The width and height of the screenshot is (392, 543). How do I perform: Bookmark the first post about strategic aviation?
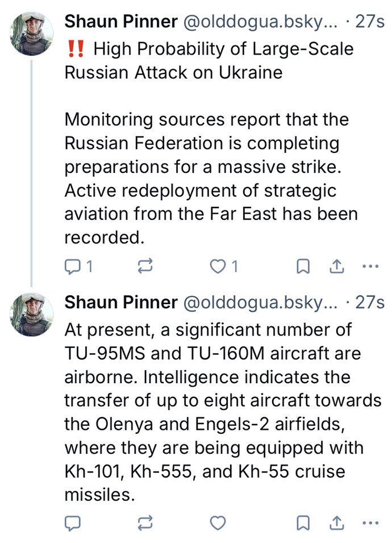tap(304, 266)
